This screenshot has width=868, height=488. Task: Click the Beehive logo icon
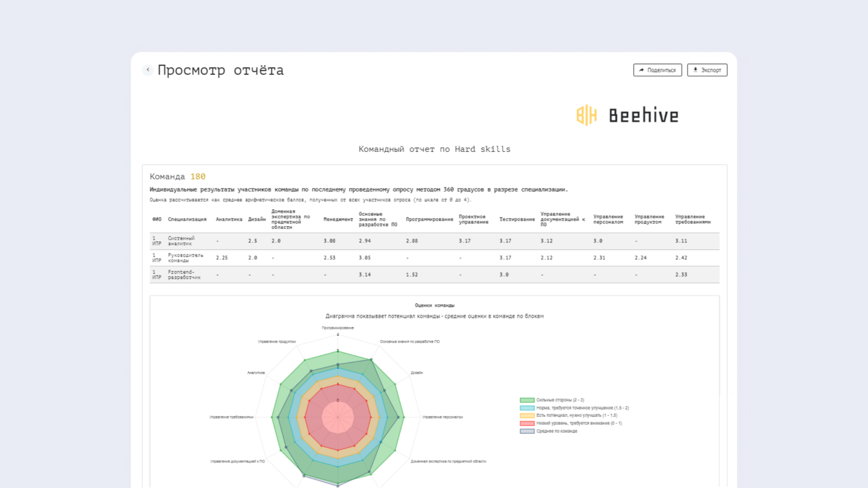[586, 114]
